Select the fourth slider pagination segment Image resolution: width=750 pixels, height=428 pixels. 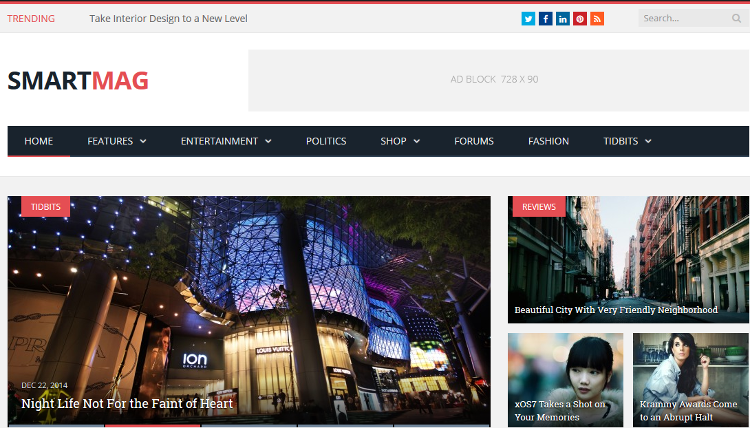click(x=345, y=425)
